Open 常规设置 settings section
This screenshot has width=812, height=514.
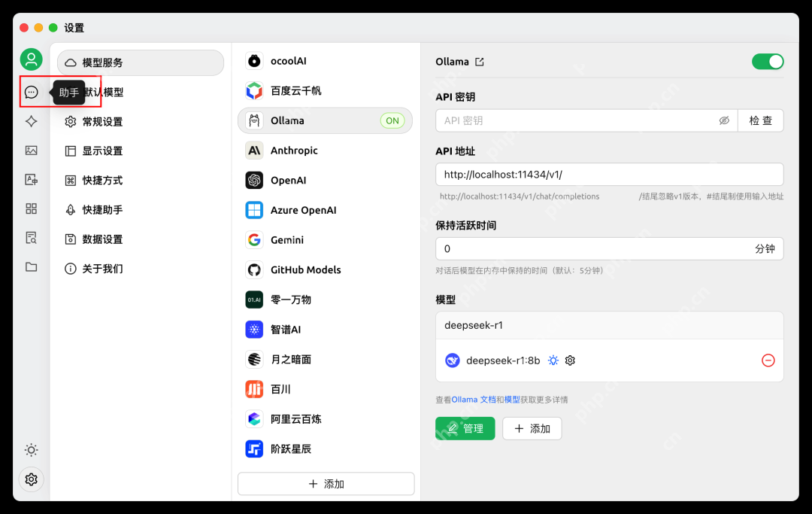[141, 122]
